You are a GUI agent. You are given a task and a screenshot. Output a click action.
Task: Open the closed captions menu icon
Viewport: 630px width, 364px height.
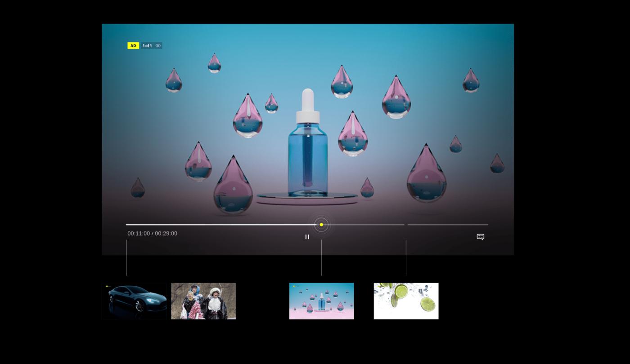[x=481, y=237]
